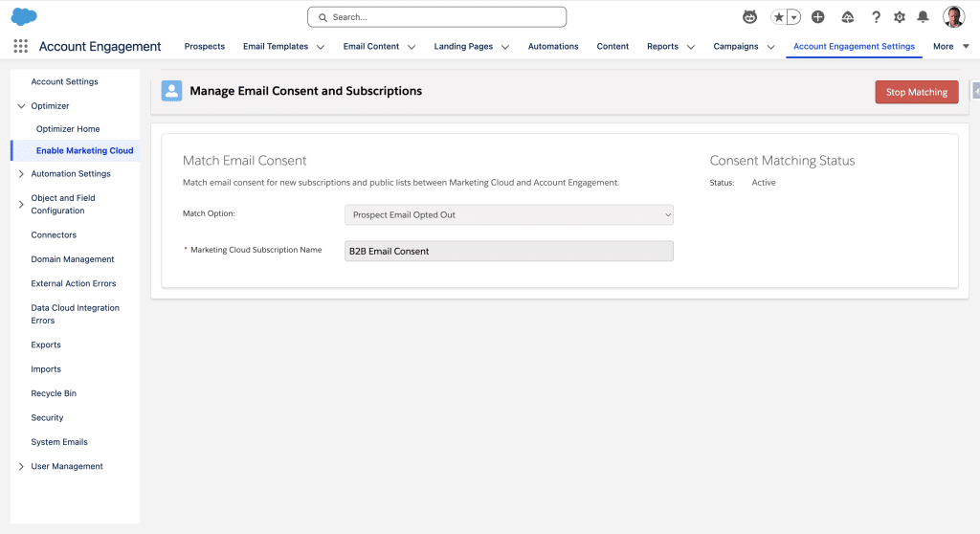980x534 pixels.
Task: Click the Marketing Cloud Subscription Name field
Action: click(508, 251)
